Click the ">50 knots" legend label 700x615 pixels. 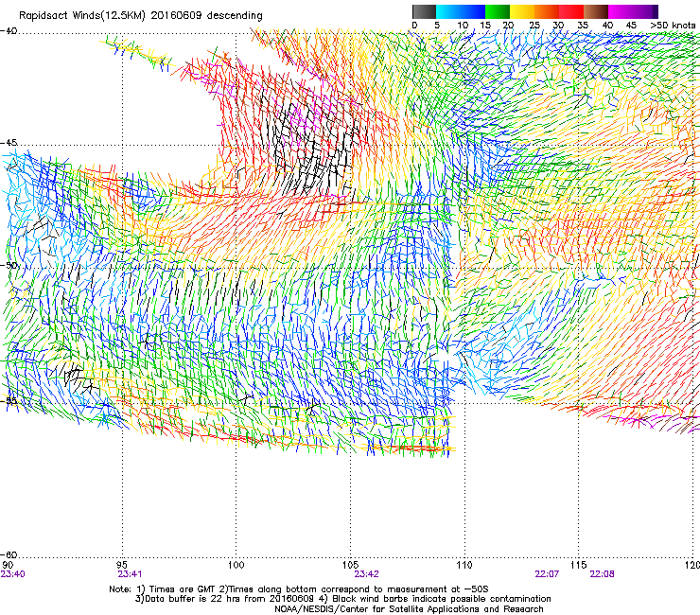[x=673, y=26]
